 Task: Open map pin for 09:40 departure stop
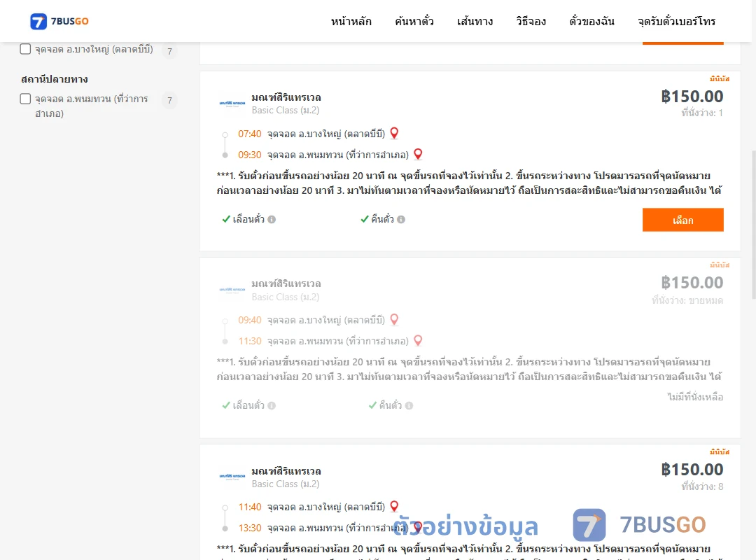394,320
